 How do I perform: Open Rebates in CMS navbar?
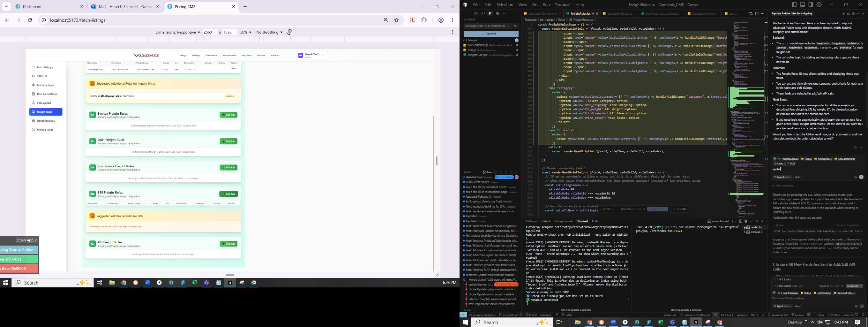261,56
